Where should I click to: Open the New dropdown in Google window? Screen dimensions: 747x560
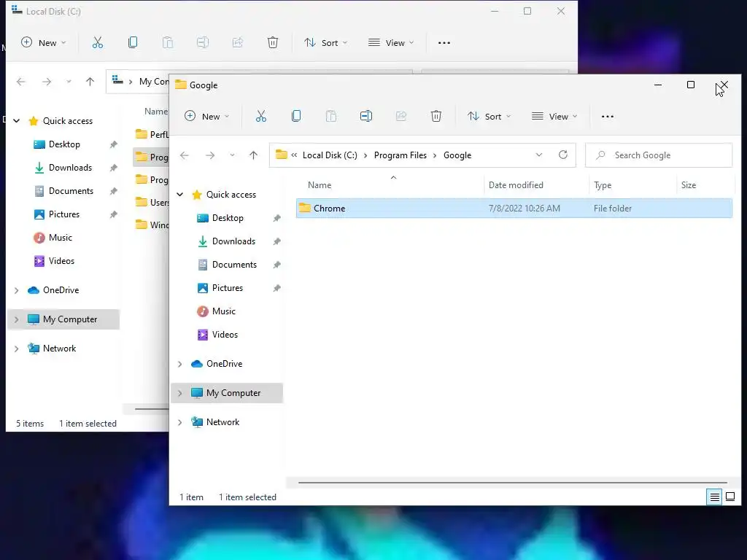click(206, 116)
